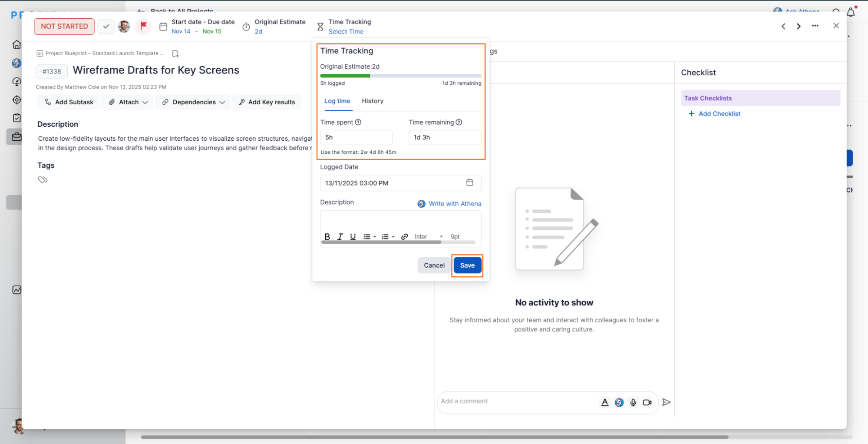Click Time spent help question icon

point(358,122)
